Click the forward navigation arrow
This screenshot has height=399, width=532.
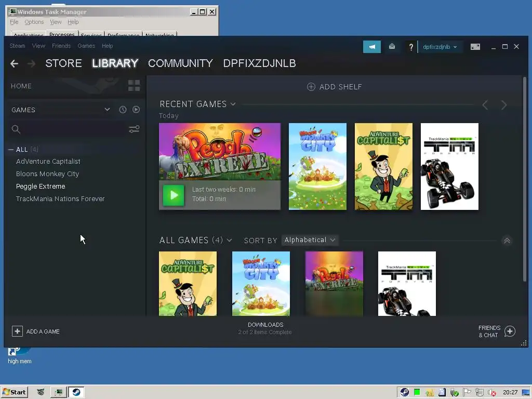pos(31,63)
